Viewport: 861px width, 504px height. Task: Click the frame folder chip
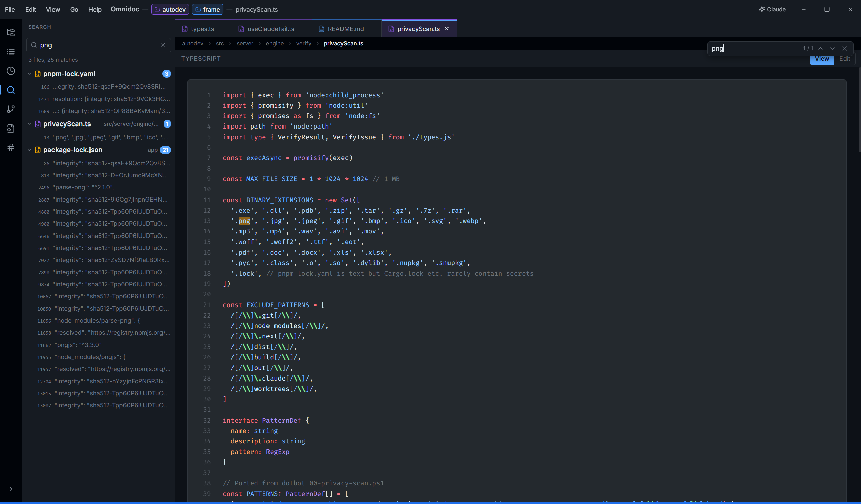[x=208, y=9]
